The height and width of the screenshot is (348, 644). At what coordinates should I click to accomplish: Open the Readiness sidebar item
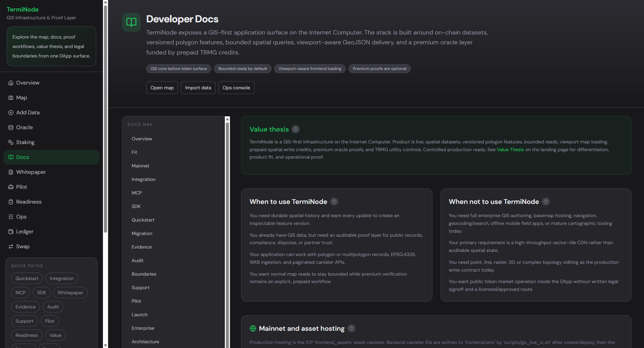coord(51,202)
